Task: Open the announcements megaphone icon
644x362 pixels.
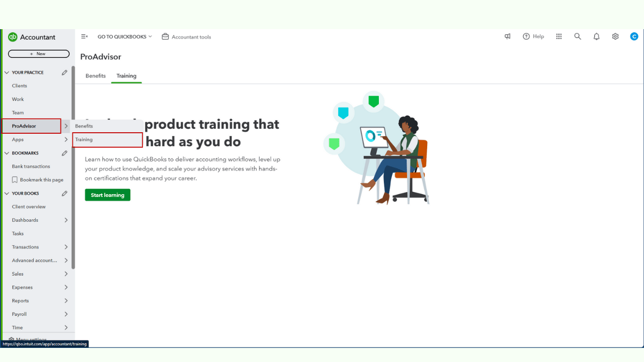Action: pos(508,37)
